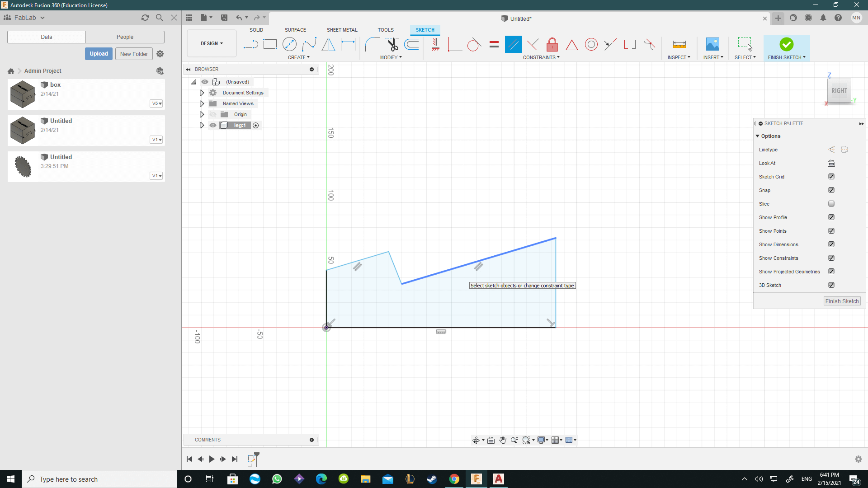868x488 pixels.
Task: Open the FabLab team dropdown
Action: (x=24, y=18)
